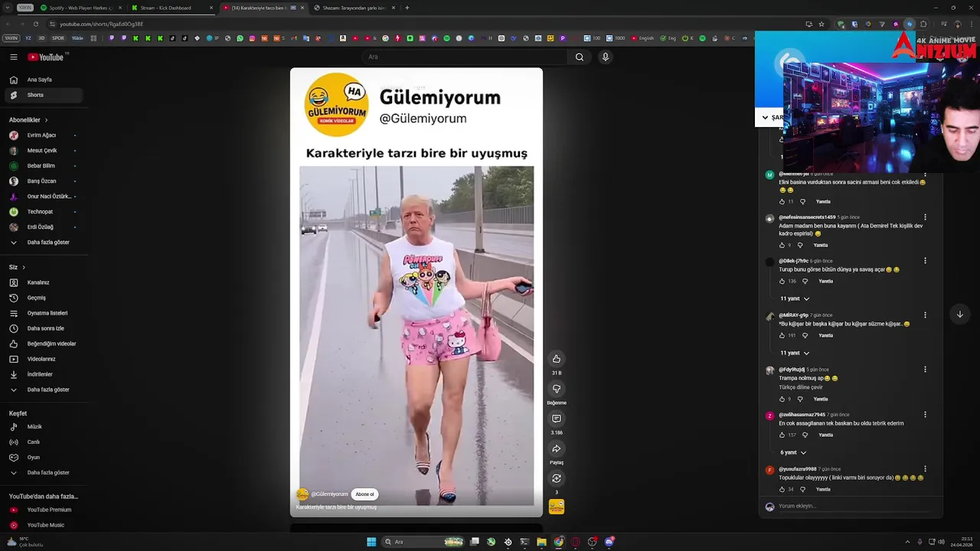Viewport: 980px width, 551px height.
Task: Click the browser address bar URL
Action: point(102,24)
